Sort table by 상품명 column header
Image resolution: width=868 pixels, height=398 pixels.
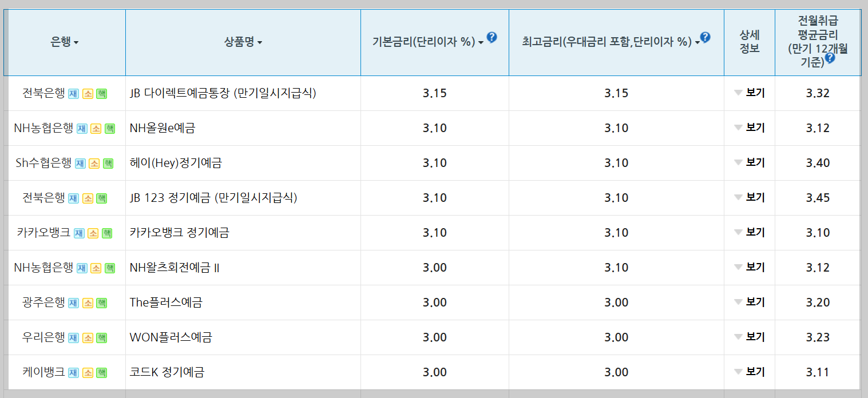243,42
